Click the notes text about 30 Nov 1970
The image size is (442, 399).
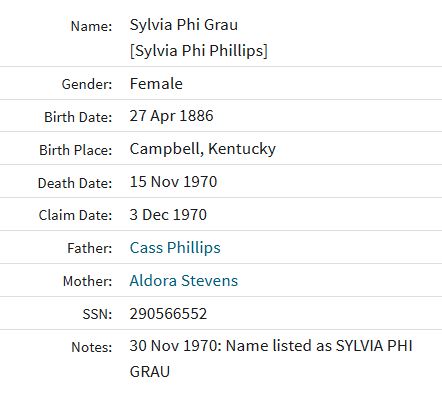(x=271, y=359)
